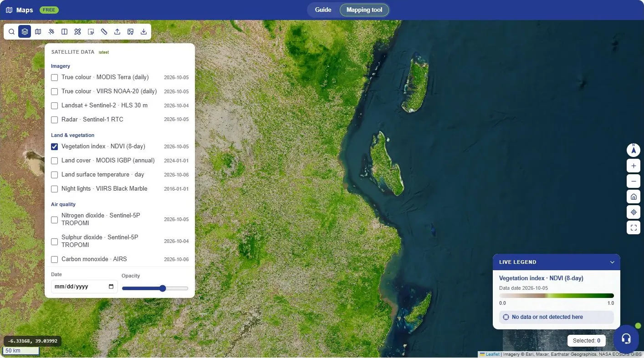Collapse the Live Legend panel
This screenshot has height=358, width=644.
(x=612, y=262)
